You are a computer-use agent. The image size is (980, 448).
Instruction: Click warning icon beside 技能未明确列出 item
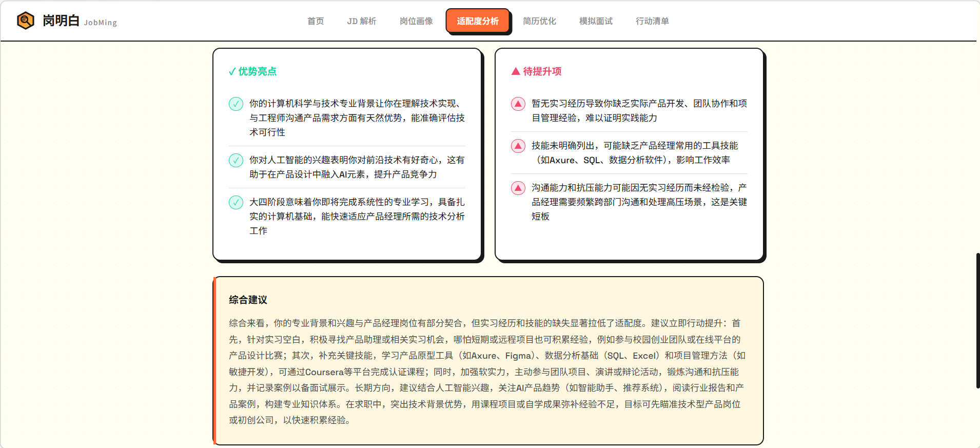click(x=518, y=146)
